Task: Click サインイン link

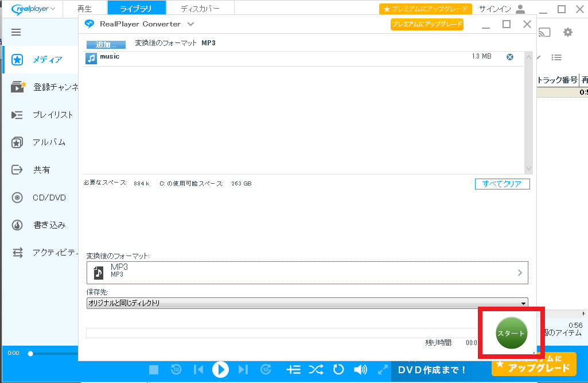Action: point(495,9)
